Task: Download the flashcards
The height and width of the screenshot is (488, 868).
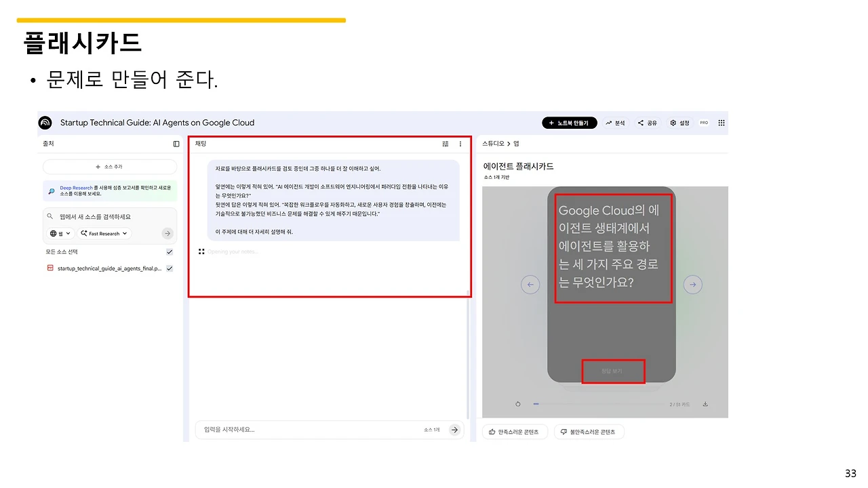Action: pos(705,404)
